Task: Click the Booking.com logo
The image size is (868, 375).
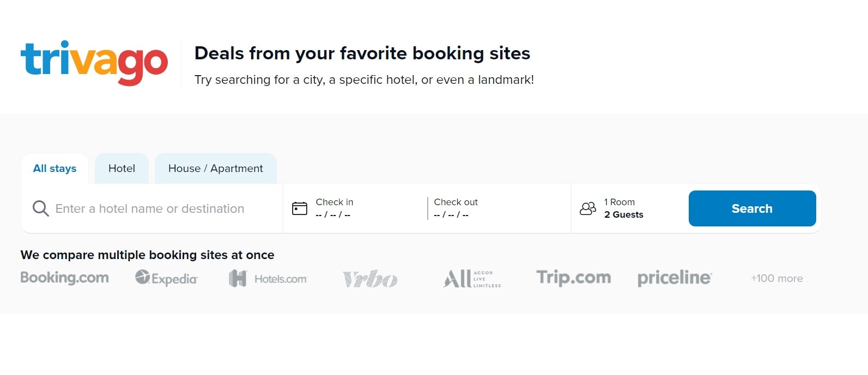Action: tap(64, 278)
